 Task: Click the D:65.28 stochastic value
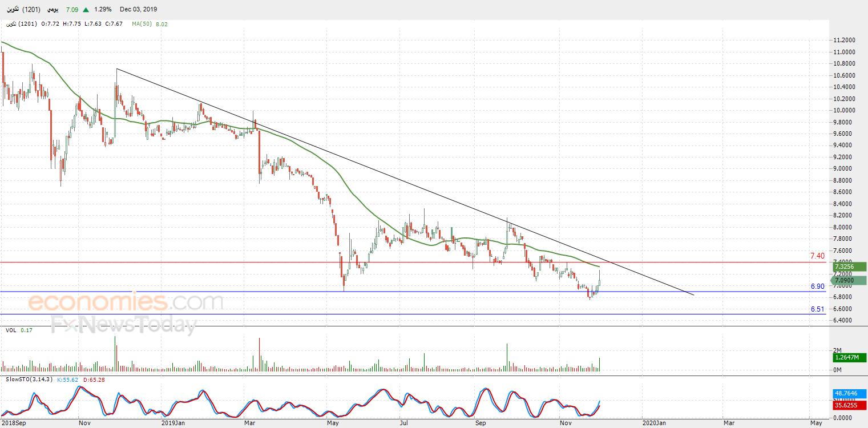coord(94,379)
